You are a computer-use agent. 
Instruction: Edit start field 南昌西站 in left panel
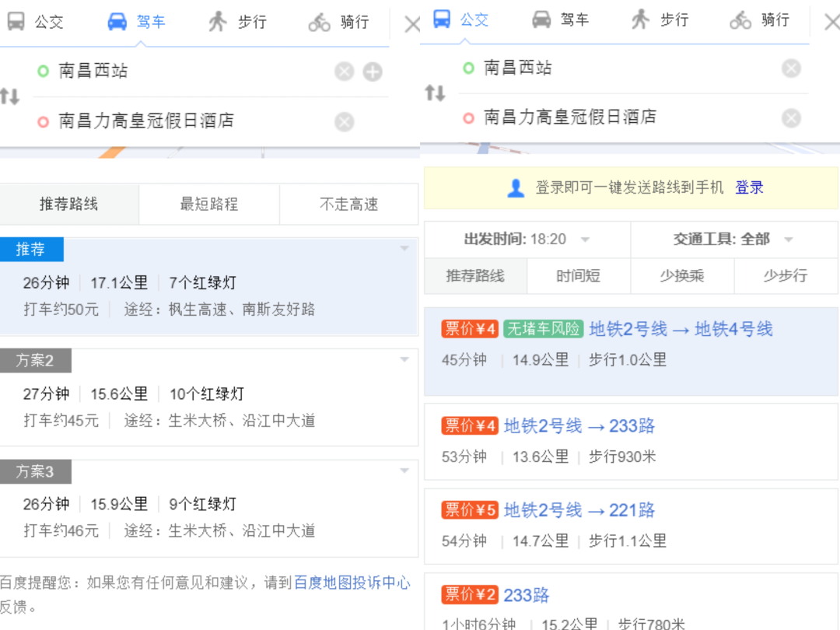[x=93, y=71]
